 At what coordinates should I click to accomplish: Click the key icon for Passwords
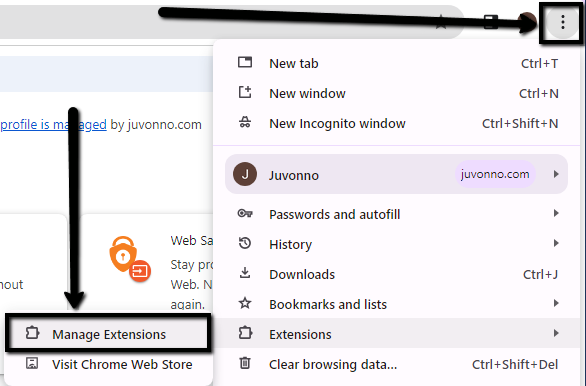click(245, 213)
